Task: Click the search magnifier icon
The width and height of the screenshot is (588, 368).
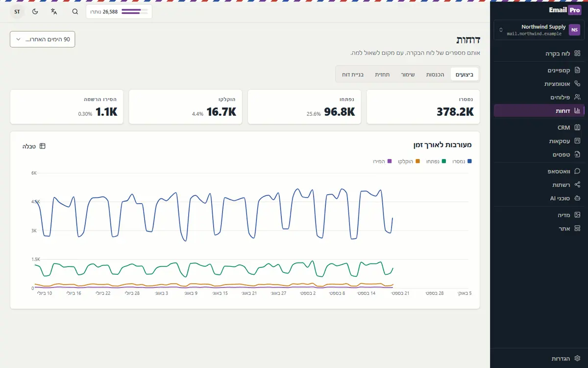Action: (x=75, y=11)
